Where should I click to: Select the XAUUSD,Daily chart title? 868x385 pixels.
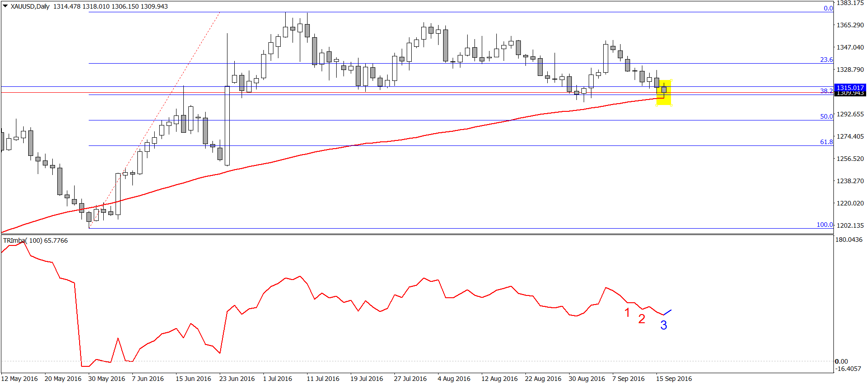30,6
